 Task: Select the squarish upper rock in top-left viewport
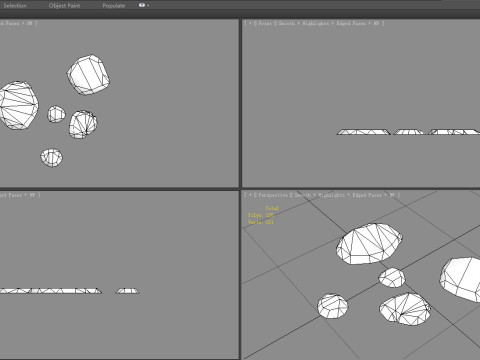[x=88, y=75]
